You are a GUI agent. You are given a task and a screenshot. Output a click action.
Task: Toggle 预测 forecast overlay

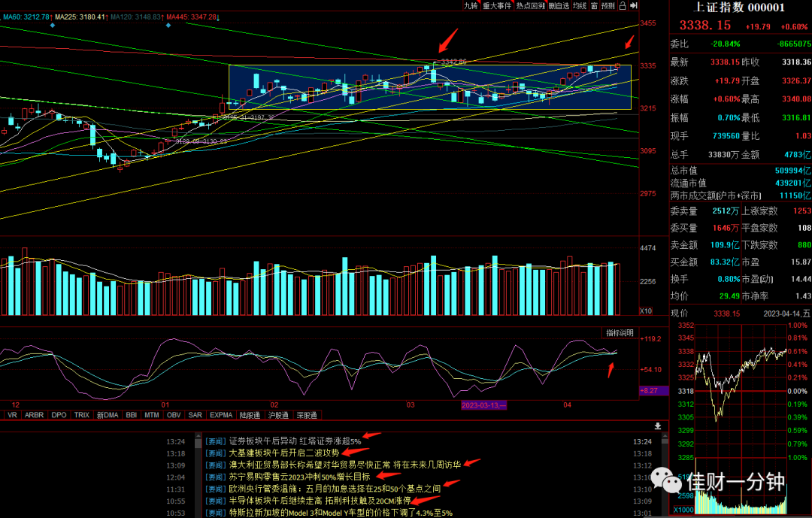tap(608, 6)
